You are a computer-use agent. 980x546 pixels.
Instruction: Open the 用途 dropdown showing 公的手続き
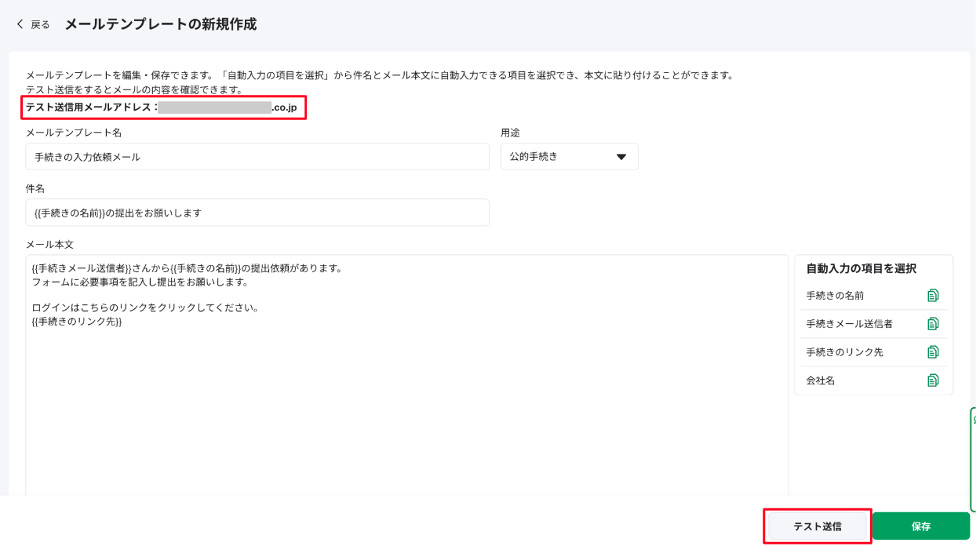[x=569, y=157]
